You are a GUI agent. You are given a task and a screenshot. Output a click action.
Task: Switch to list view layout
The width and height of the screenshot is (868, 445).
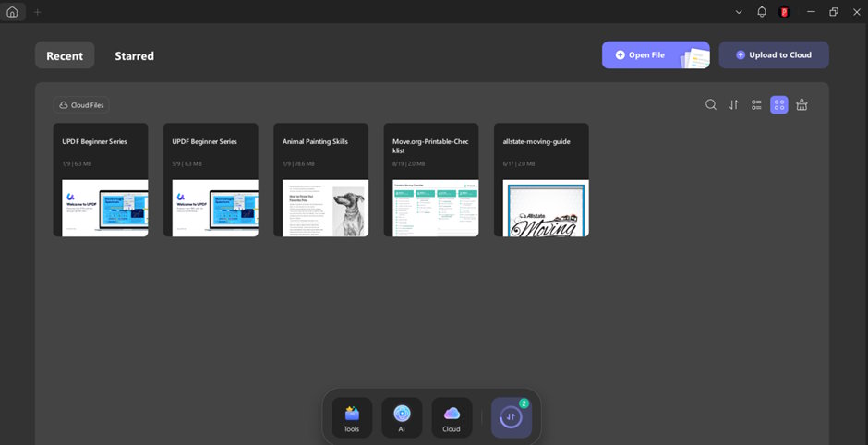pyautogui.click(x=756, y=105)
